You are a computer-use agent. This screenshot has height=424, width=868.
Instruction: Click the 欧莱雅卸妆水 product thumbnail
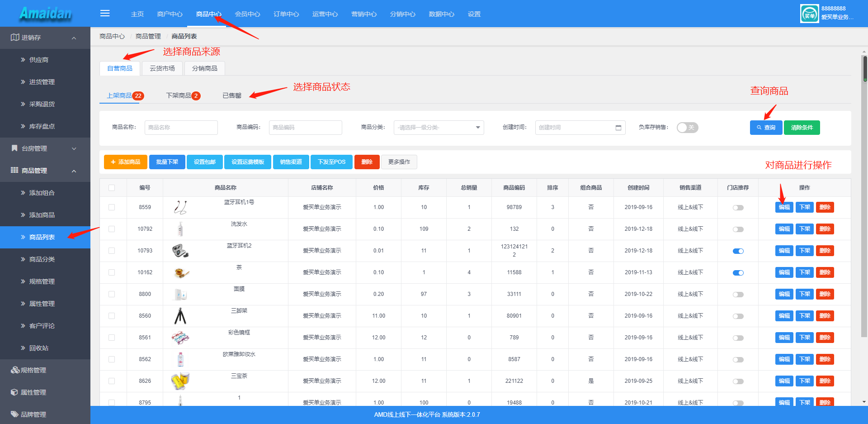tap(180, 360)
